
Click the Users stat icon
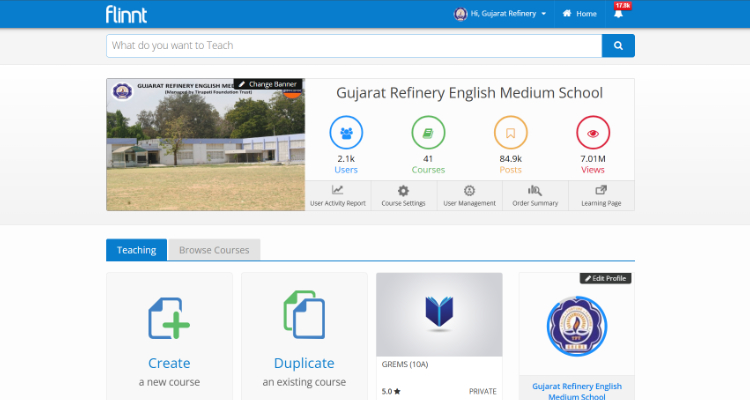[x=346, y=133]
